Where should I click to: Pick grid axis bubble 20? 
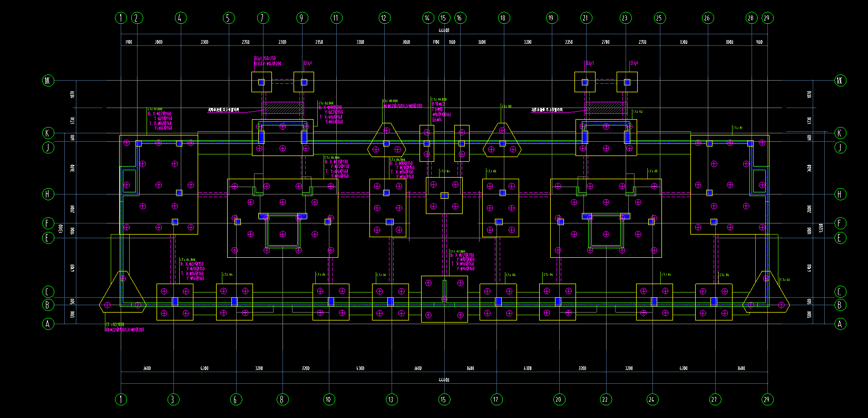tap(559, 399)
